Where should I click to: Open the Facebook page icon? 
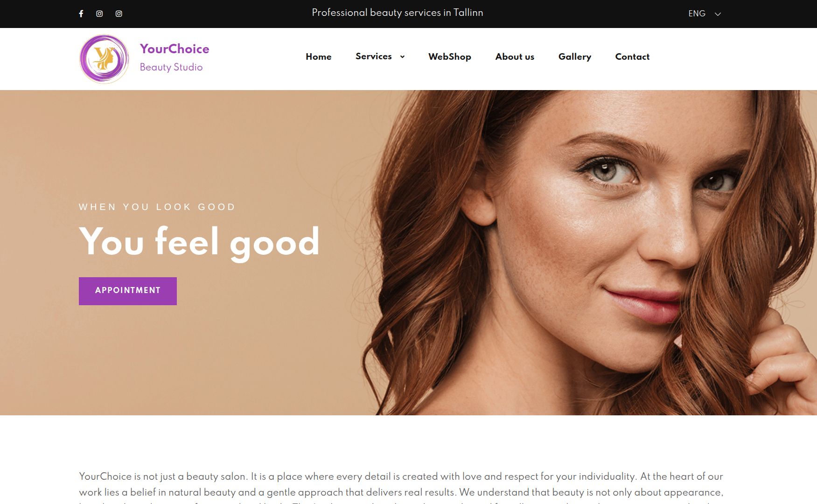point(81,14)
